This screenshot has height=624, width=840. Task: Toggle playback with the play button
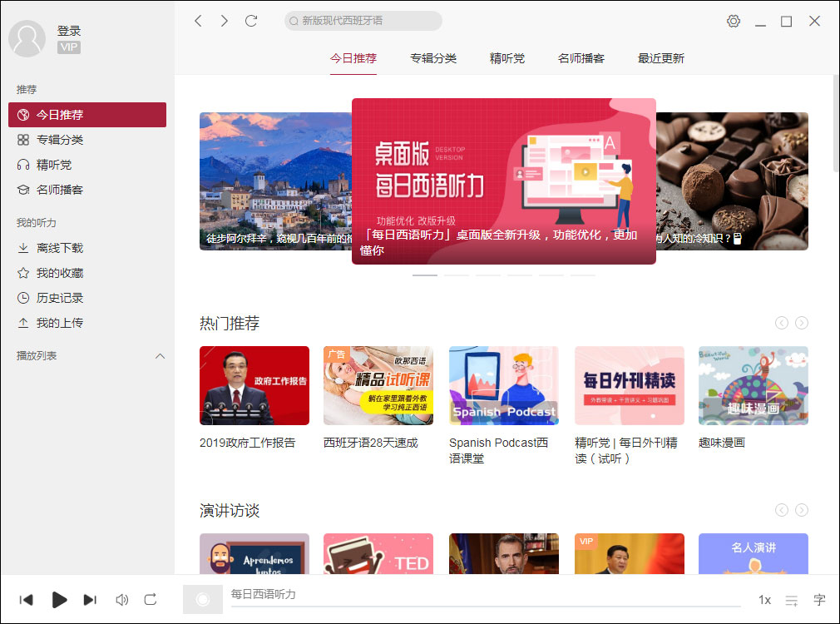59,600
